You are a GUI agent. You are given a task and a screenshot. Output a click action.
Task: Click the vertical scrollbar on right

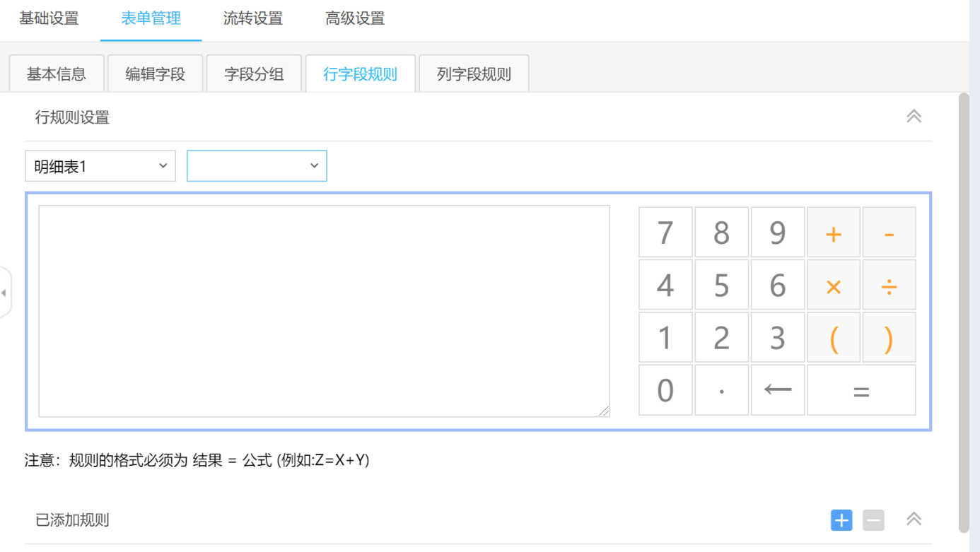tap(964, 311)
